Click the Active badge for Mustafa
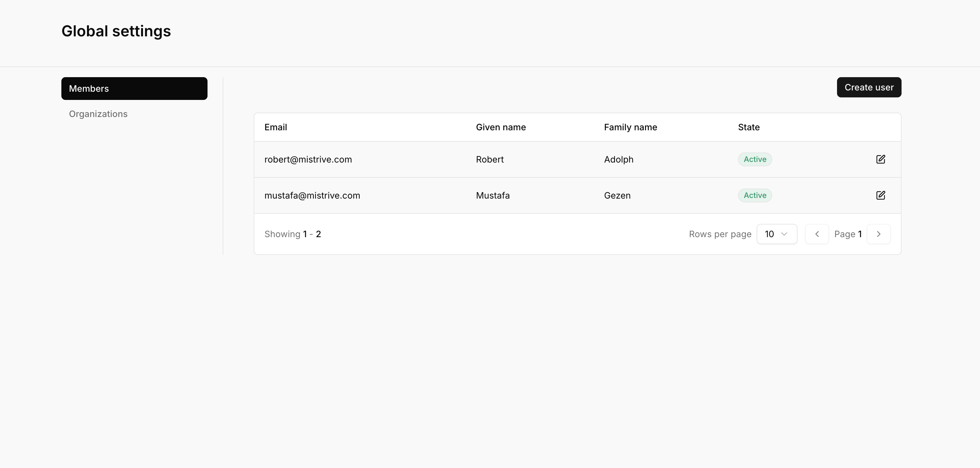The image size is (980, 468). click(x=755, y=195)
